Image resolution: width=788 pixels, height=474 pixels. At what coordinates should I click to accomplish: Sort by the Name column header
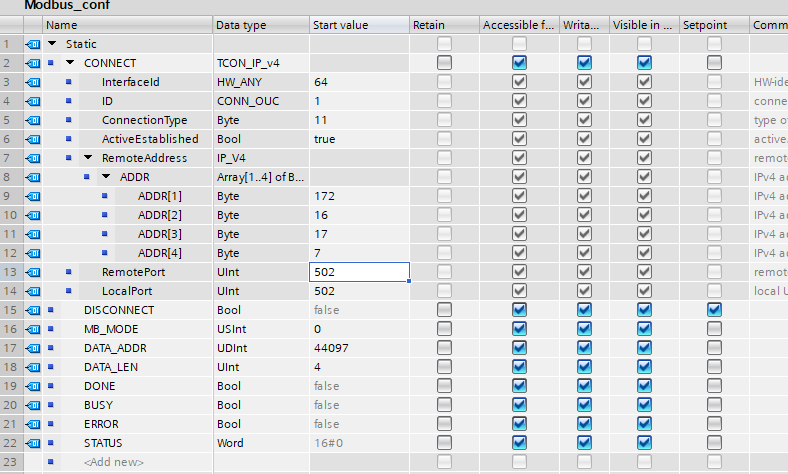coord(128,25)
